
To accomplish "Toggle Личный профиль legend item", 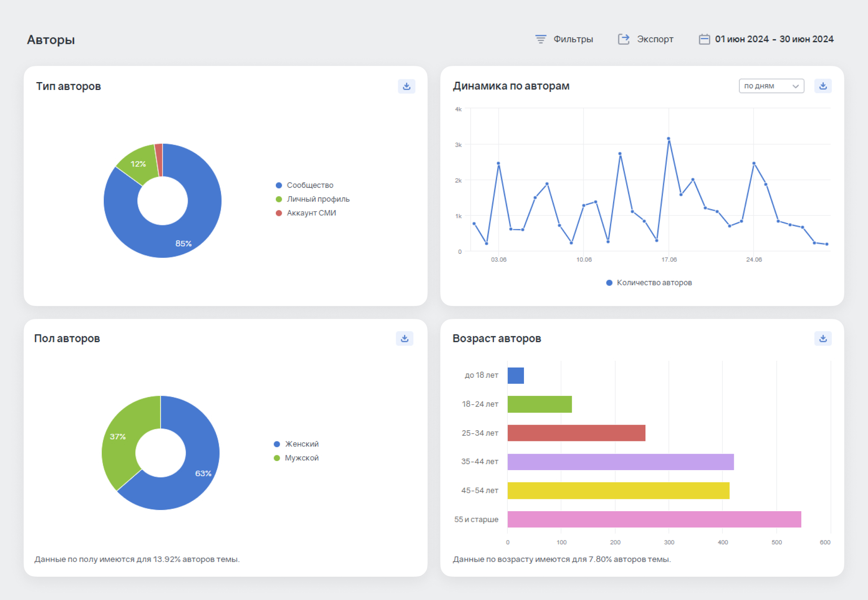I will (x=312, y=199).
